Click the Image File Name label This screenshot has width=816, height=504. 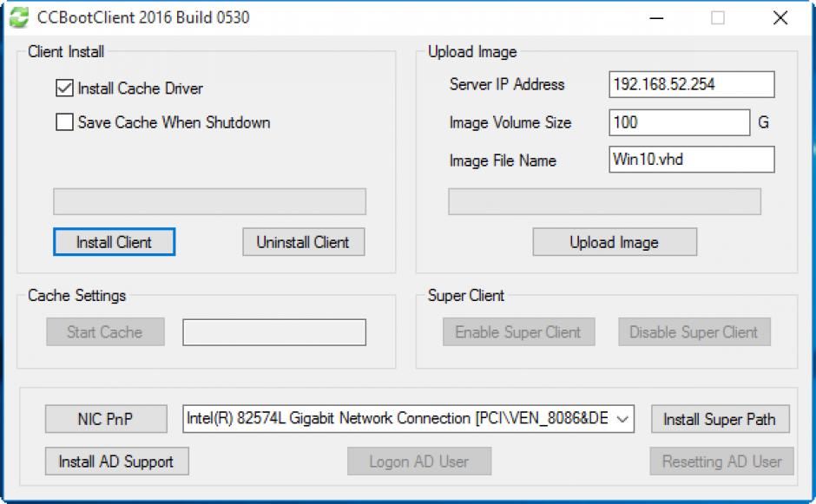[x=503, y=160]
